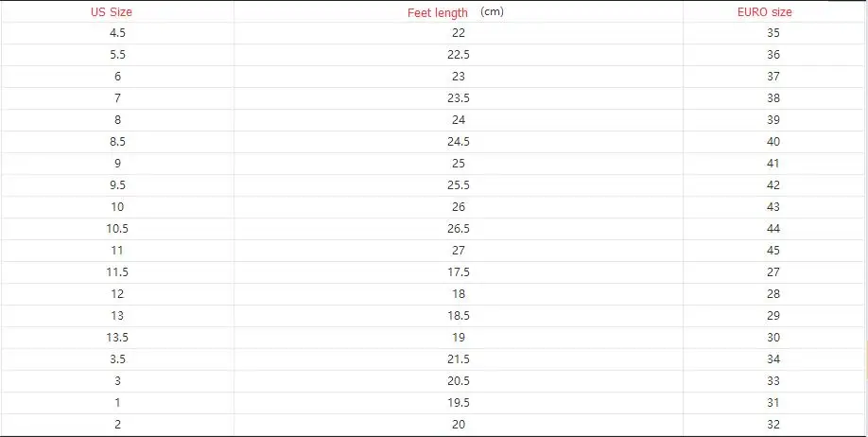The image size is (868, 437).
Task: Select US Size 8.5 cell
Action: tap(117, 142)
